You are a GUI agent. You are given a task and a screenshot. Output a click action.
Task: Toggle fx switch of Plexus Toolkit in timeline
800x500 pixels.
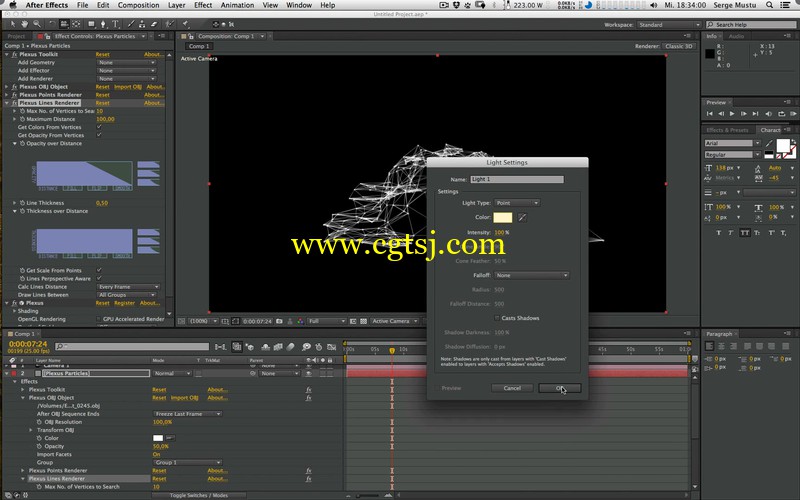click(x=308, y=390)
